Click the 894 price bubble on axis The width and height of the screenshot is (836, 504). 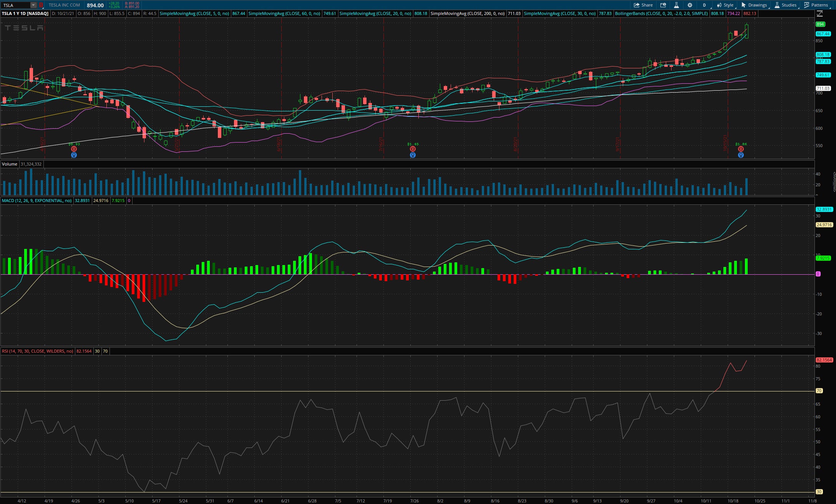tap(820, 24)
